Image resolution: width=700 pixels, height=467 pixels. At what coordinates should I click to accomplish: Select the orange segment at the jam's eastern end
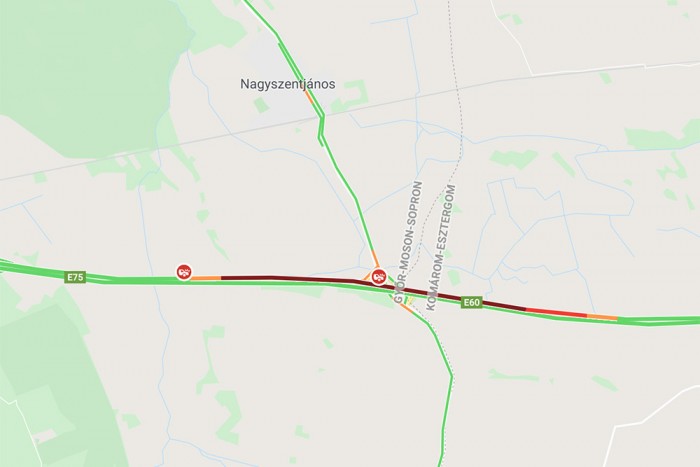click(602, 317)
